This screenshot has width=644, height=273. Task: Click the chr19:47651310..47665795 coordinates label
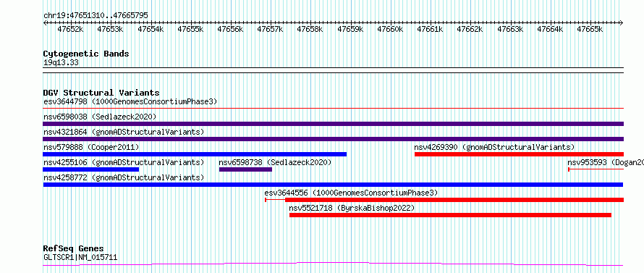pos(96,16)
